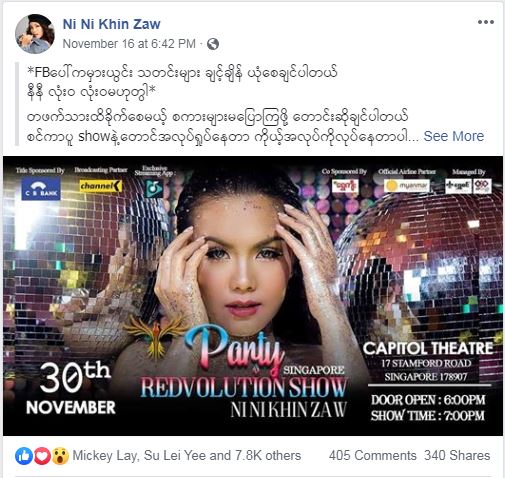This screenshot has height=478, width=505.
Task: Click the CB Bank sponsor logo
Action: [41, 188]
